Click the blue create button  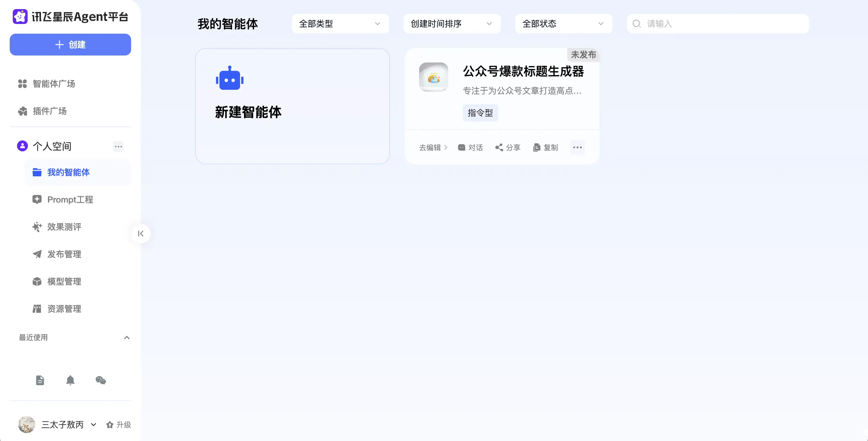coord(70,45)
